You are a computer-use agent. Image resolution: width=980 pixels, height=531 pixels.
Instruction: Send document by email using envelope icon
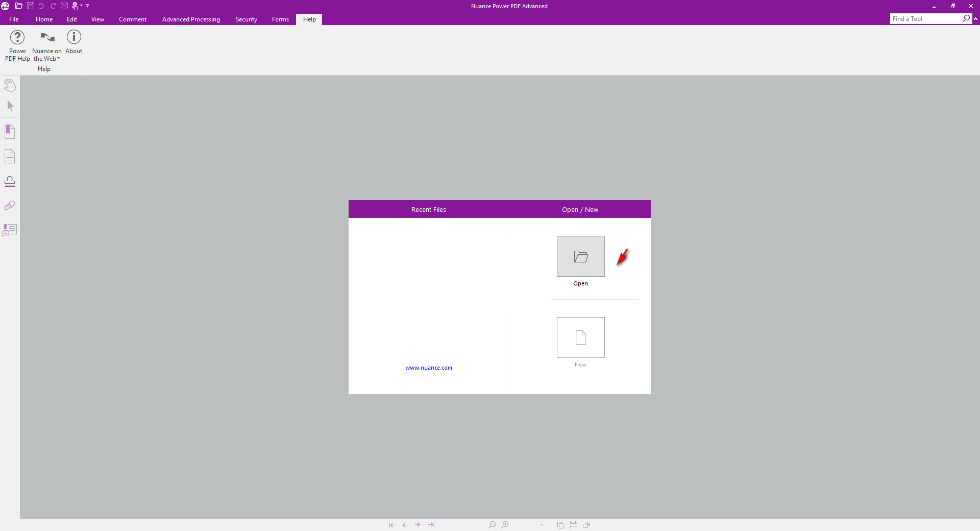[x=64, y=6]
